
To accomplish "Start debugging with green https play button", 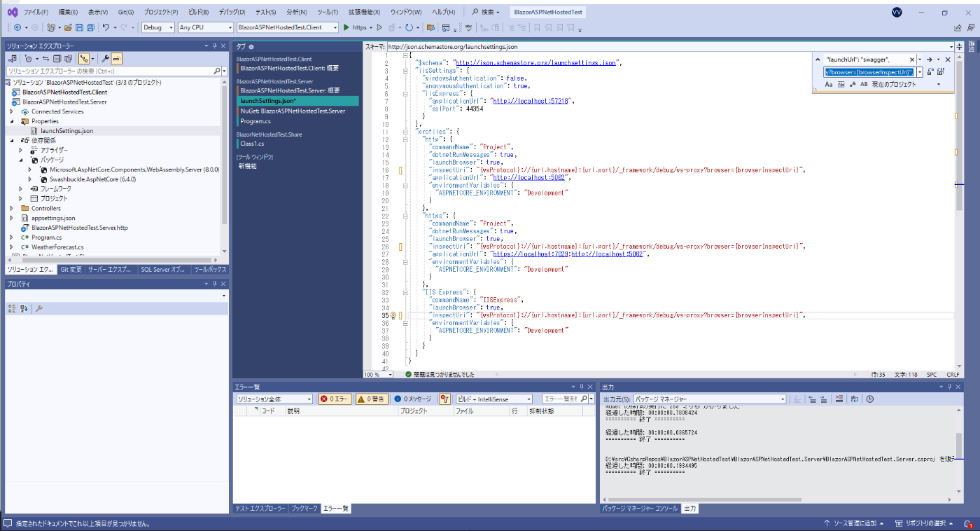I will [x=355, y=27].
